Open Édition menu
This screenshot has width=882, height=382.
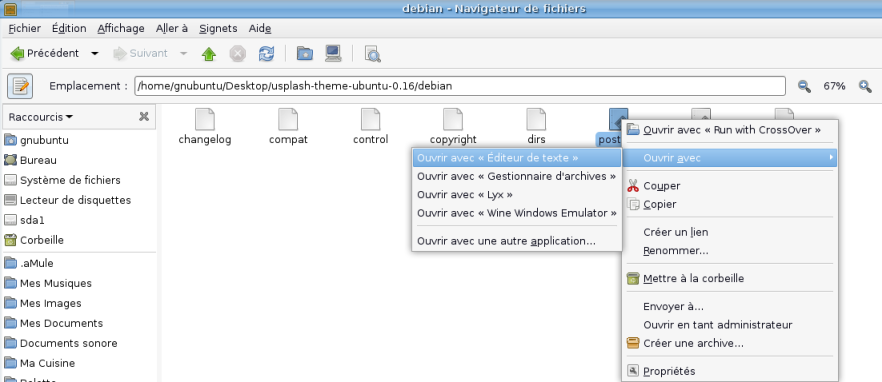coord(69,28)
